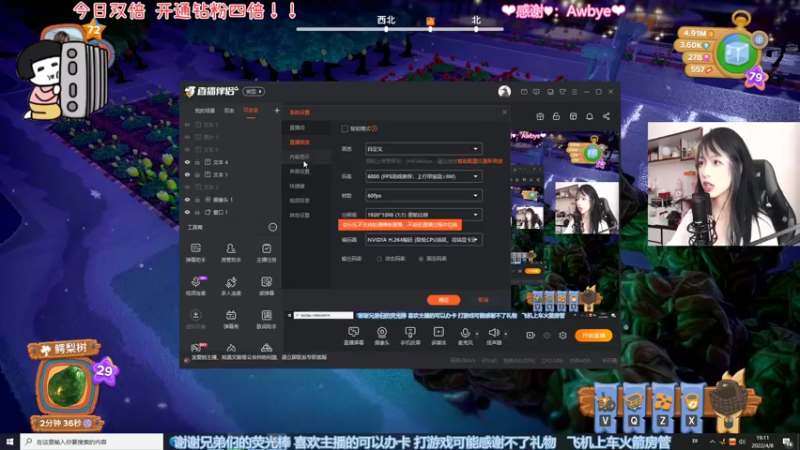800x450 pixels.
Task: Click the Windows taskbar search box
Action: click(92, 442)
